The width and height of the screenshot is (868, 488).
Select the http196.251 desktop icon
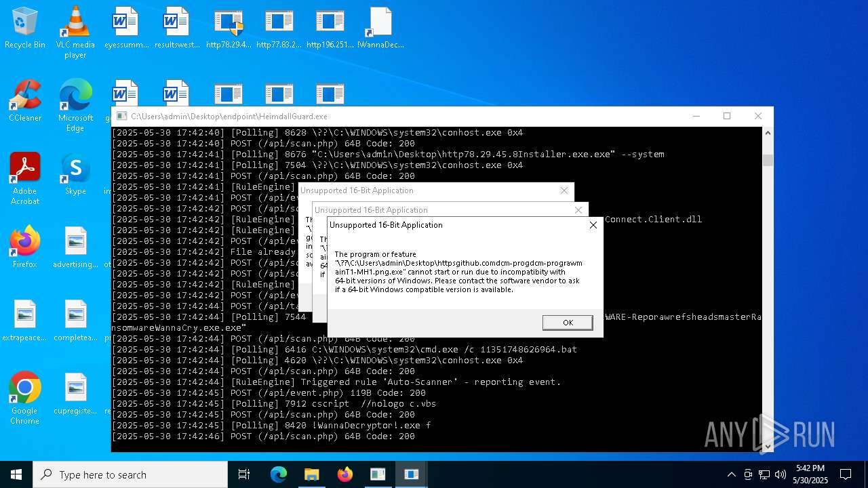pos(330,28)
